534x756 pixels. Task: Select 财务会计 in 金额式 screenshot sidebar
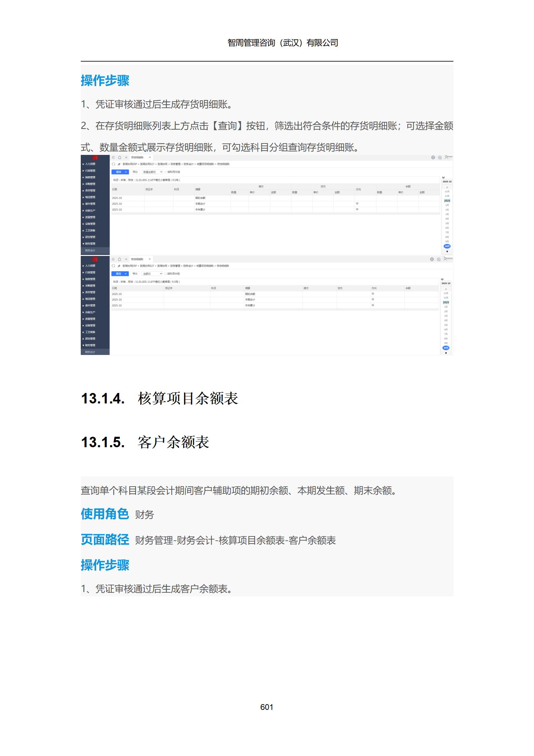click(95, 352)
